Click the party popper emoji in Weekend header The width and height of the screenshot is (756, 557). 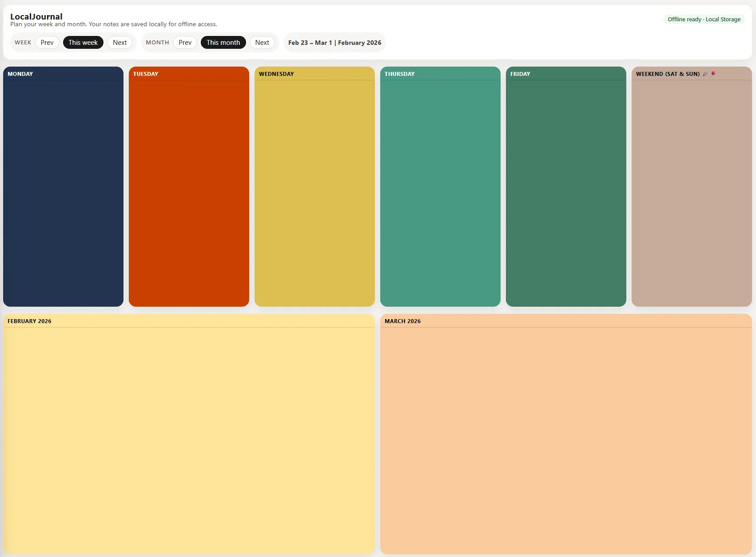pos(705,74)
